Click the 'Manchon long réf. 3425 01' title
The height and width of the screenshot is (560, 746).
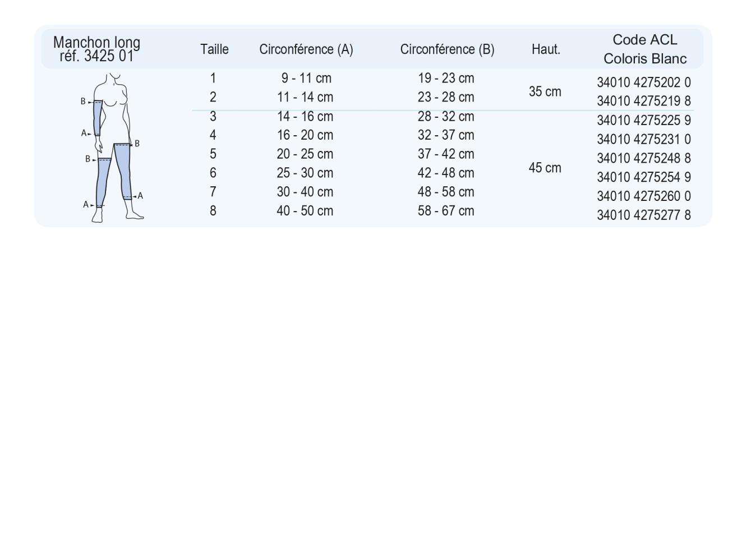tap(96, 49)
